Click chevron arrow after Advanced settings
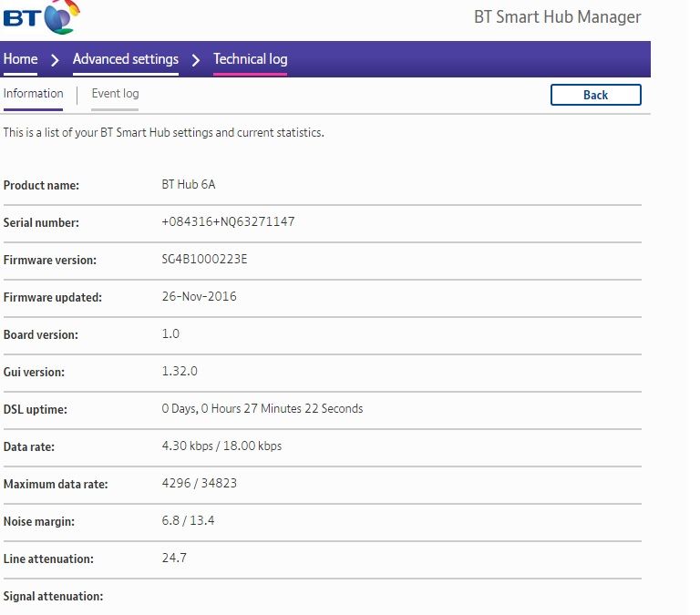 pyautogui.click(x=196, y=60)
